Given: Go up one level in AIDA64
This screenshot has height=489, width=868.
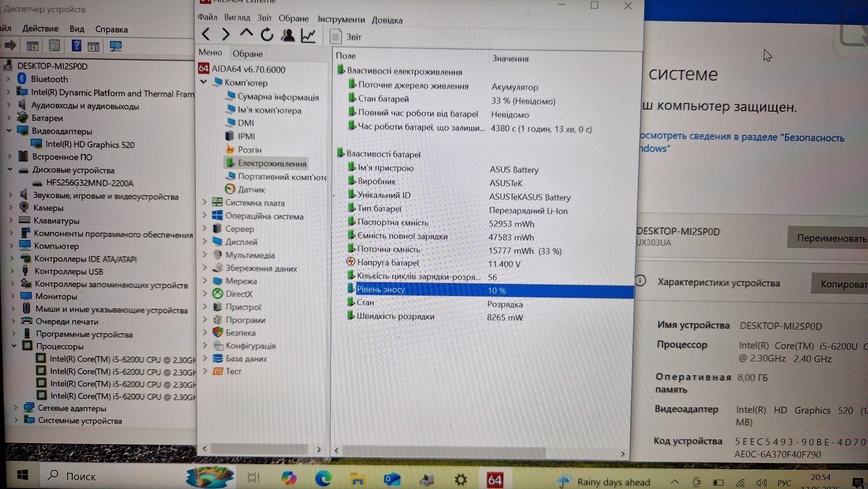Looking at the screenshot, I should click(x=246, y=33).
